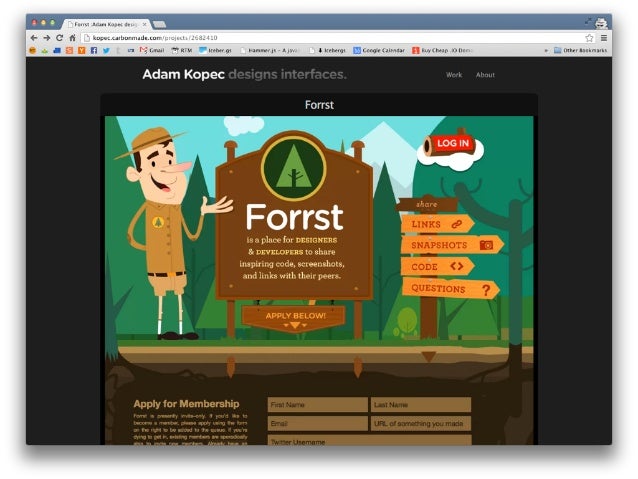Click the share sign atop the signpost

(x=427, y=204)
